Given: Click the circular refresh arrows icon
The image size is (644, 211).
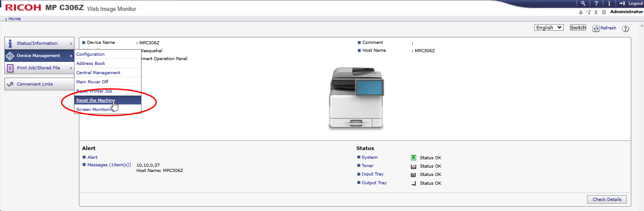Looking at the screenshot, I should (x=596, y=28).
